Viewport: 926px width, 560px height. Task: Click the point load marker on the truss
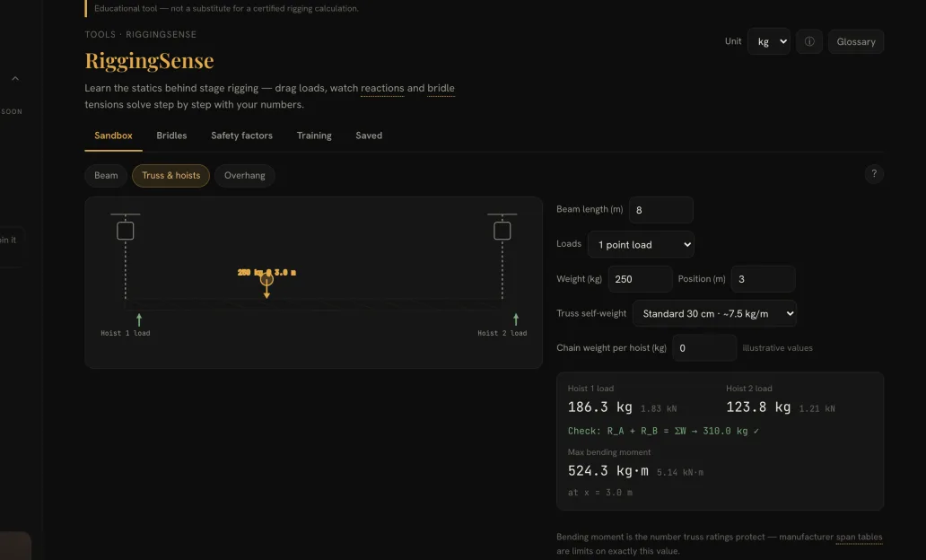(266, 279)
